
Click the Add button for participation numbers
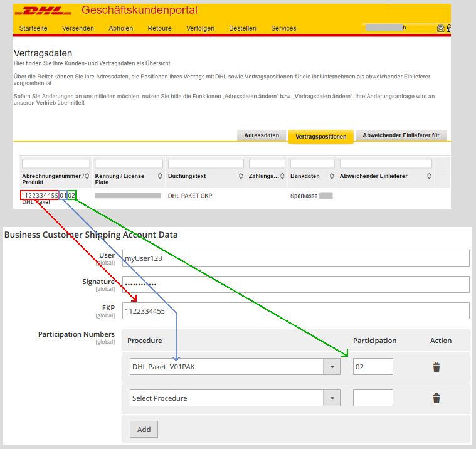pyautogui.click(x=144, y=430)
